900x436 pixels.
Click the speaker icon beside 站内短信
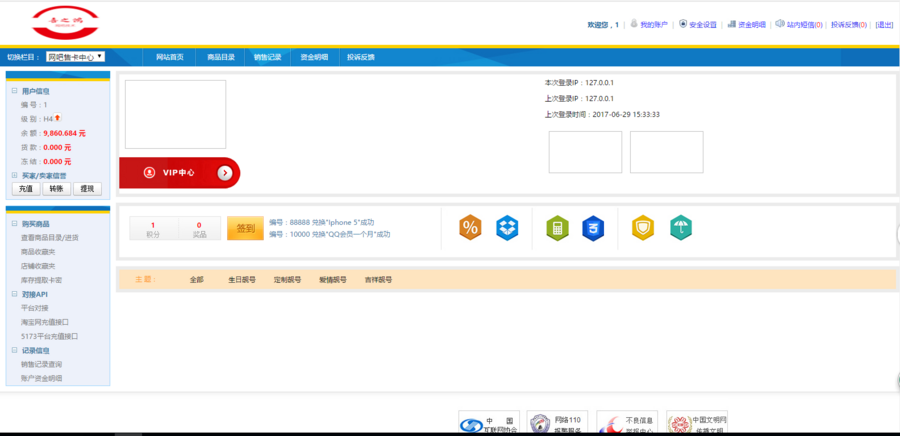[x=779, y=24]
